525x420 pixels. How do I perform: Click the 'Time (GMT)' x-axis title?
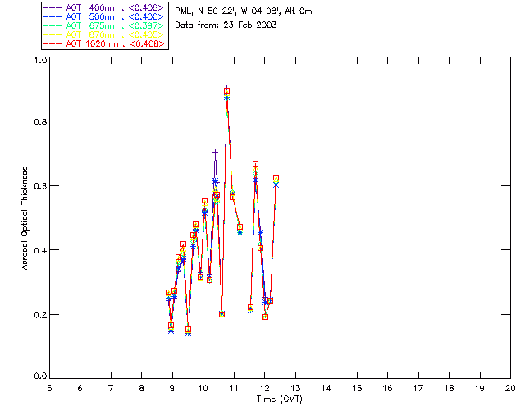[x=280, y=399]
